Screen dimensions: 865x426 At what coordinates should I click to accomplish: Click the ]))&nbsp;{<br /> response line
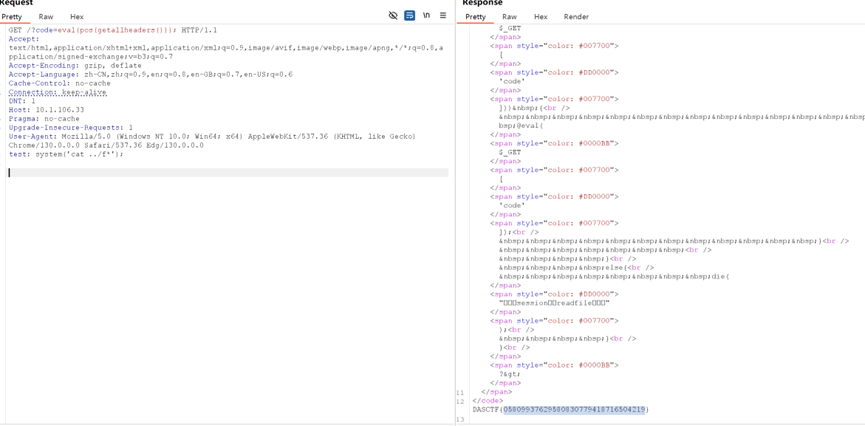tap(535, 108)
